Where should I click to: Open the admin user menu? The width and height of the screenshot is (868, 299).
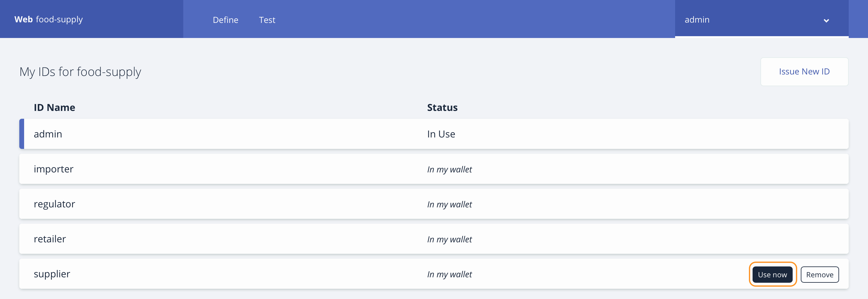coord(762,19)
